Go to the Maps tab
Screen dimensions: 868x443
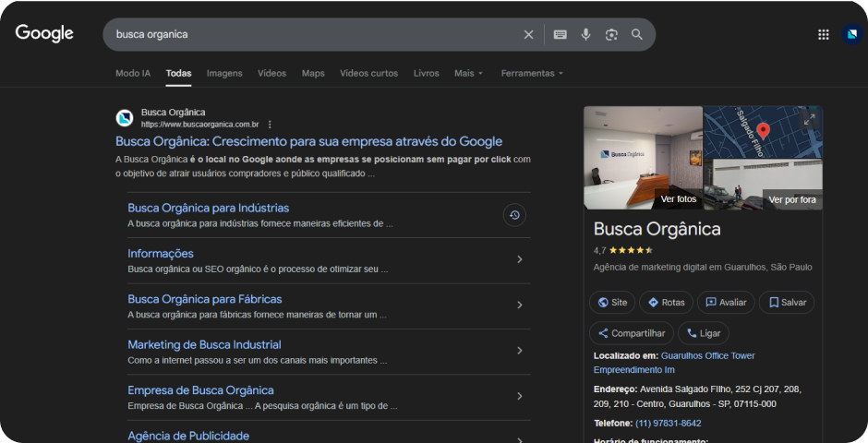point(313,73)
